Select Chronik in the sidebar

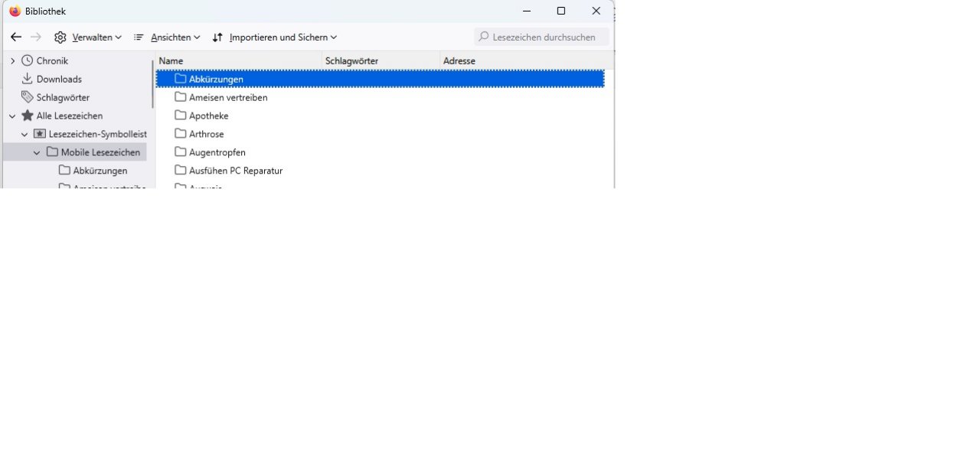coord(52,60)
